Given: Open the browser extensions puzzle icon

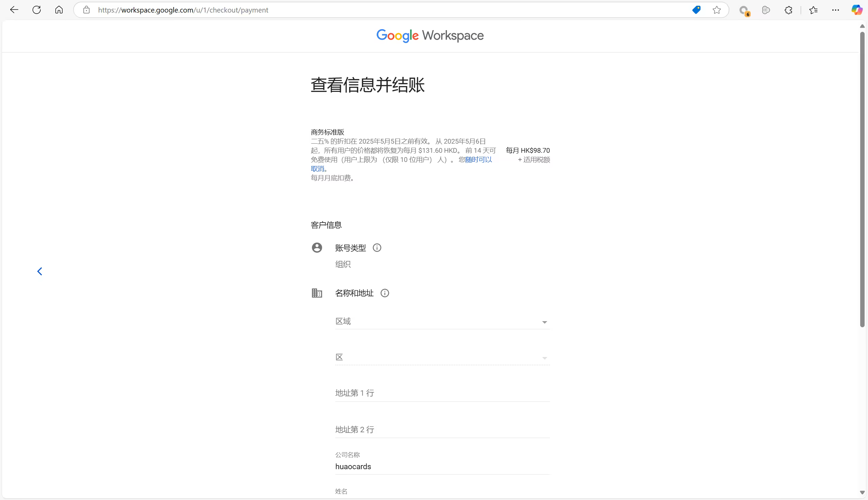Looking at the screenshot, I should pos(788,10).
